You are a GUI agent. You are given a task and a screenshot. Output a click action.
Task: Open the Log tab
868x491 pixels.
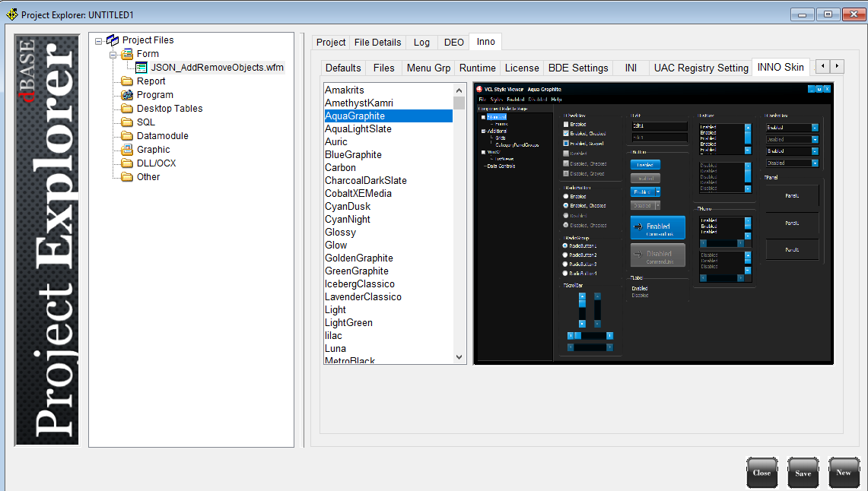pos(421,43)
